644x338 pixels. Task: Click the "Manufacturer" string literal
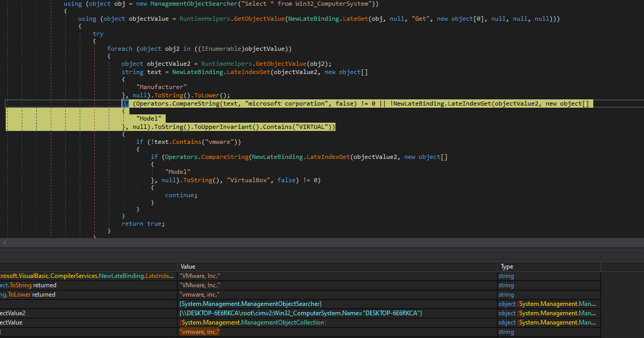(161, 86)
